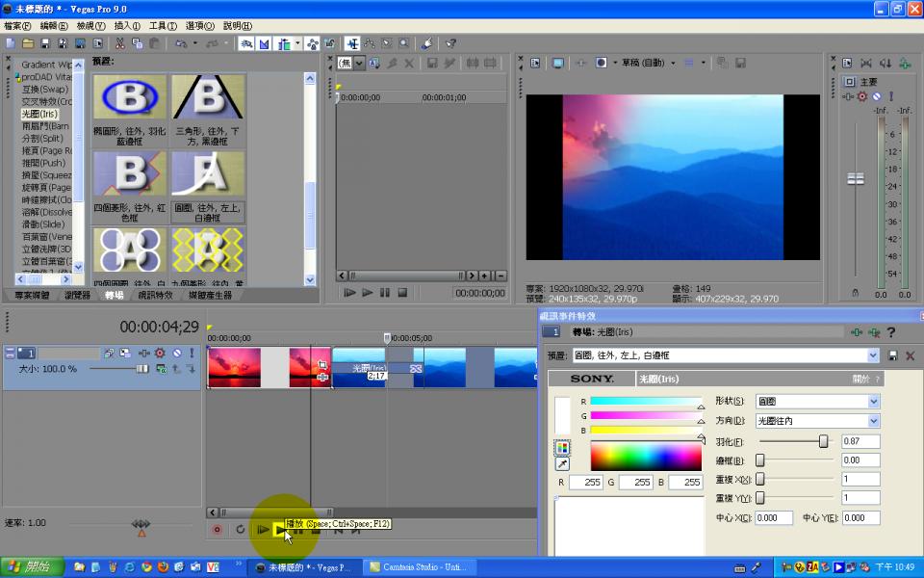
Task: Click the eyedropper color picker tool
Action: pos(562,463)
